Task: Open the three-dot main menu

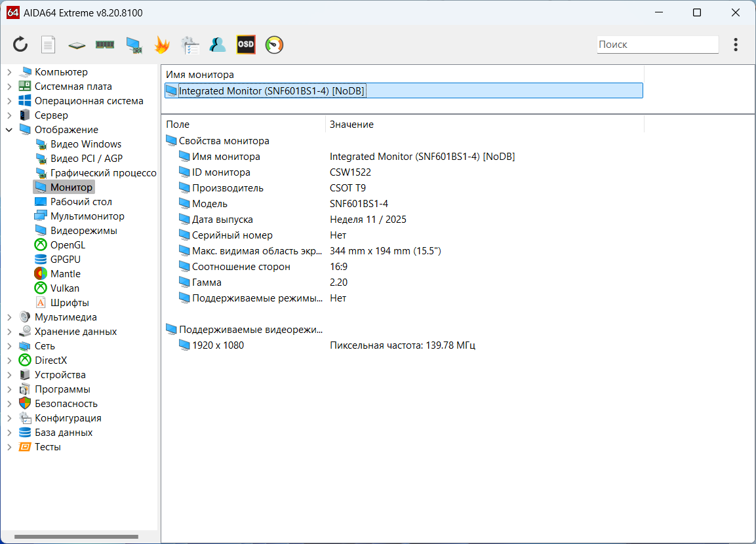Action: [736, 45]
